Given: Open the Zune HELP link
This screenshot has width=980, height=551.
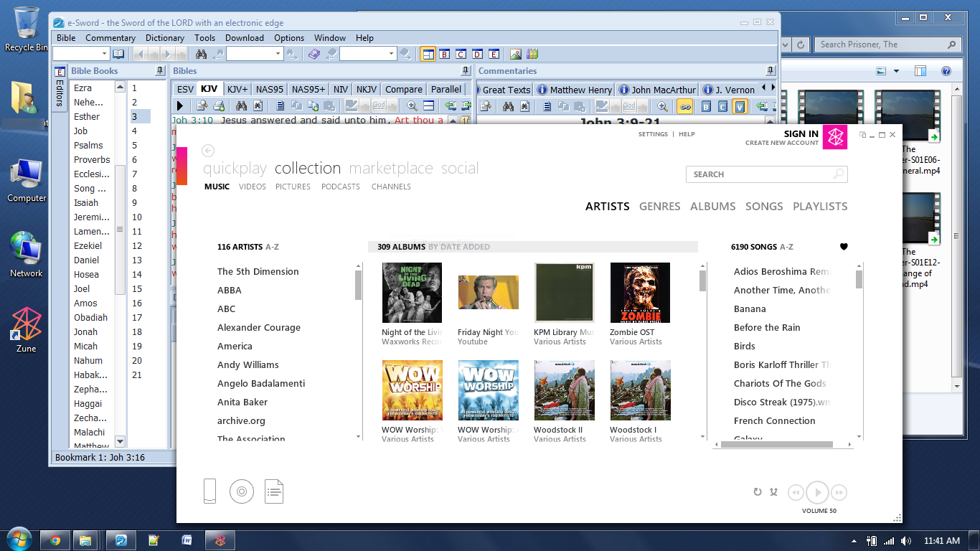Looking at the screenshot, I should click(687, 134).
